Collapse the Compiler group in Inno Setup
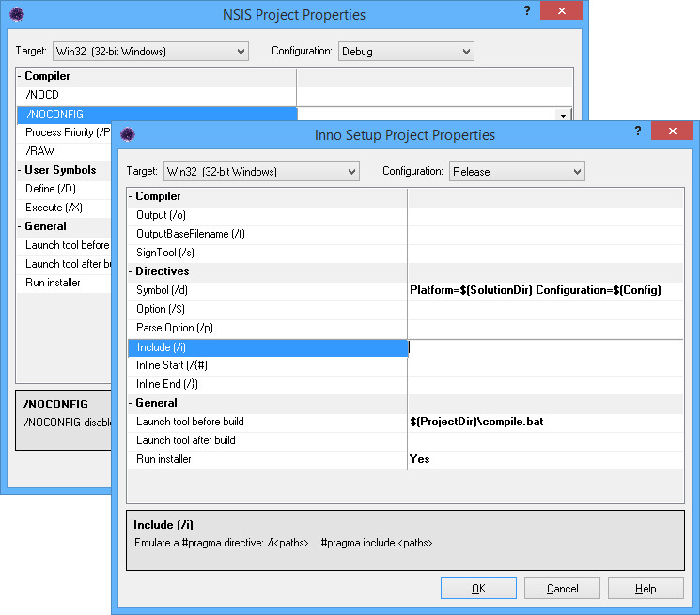This screenshot has height=615, width=700. (x=131, y=196)
